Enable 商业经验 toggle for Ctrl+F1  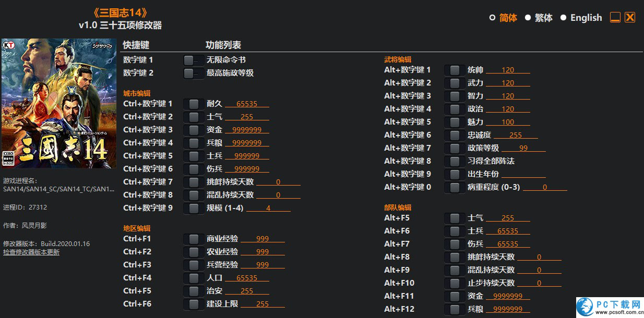click(194, 239)
